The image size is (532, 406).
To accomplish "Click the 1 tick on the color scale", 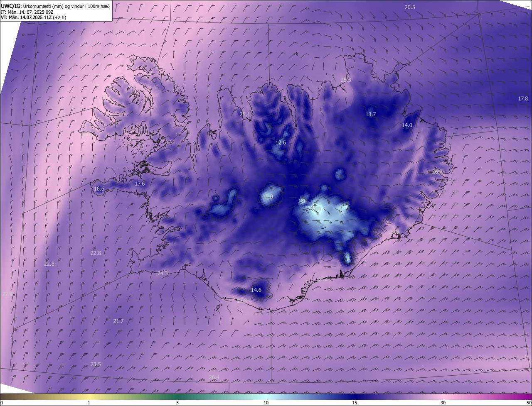I will click(89, 403).
